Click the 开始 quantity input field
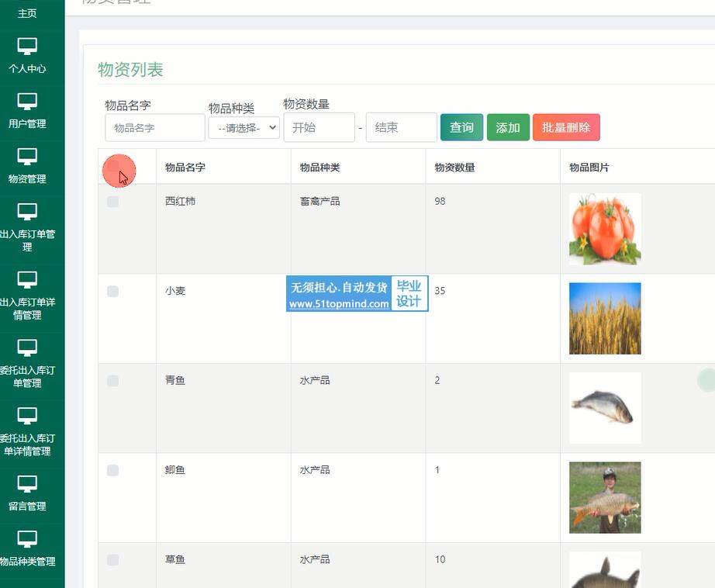 point(320,127)
